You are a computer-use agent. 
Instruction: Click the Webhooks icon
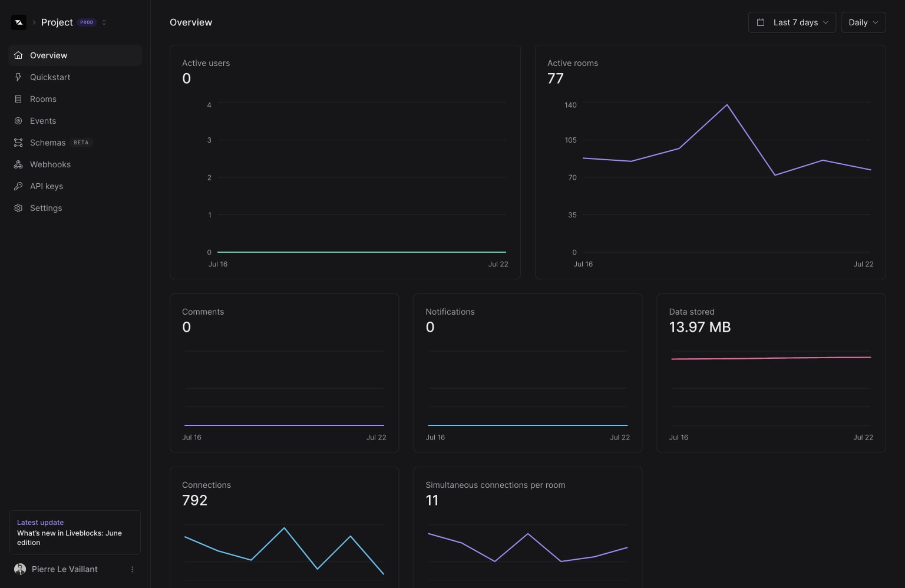point(18,164)
